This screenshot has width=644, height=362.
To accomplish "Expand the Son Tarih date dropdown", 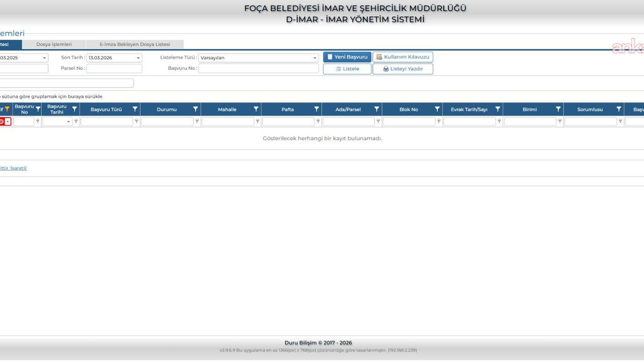I will click(138, 58).
